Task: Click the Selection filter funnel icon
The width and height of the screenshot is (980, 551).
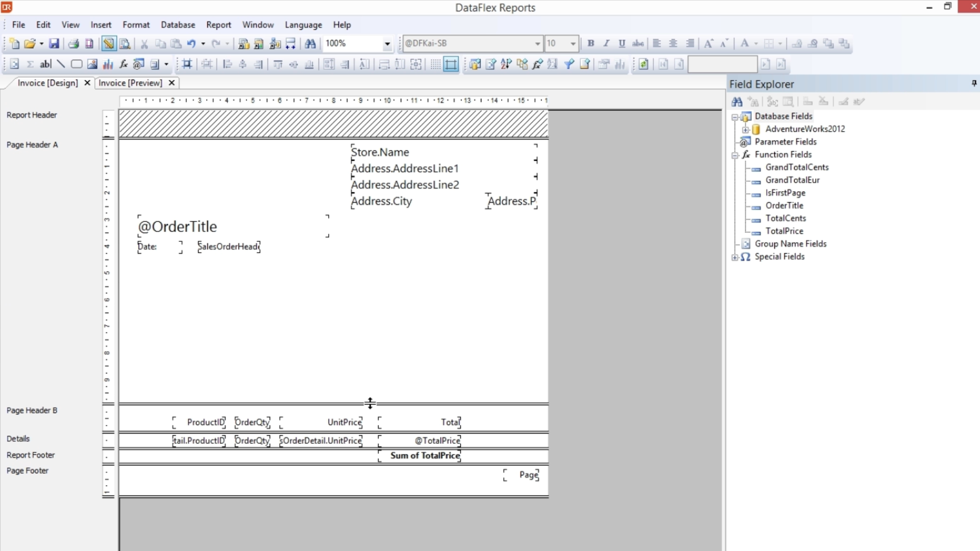Action: [569, 64]
